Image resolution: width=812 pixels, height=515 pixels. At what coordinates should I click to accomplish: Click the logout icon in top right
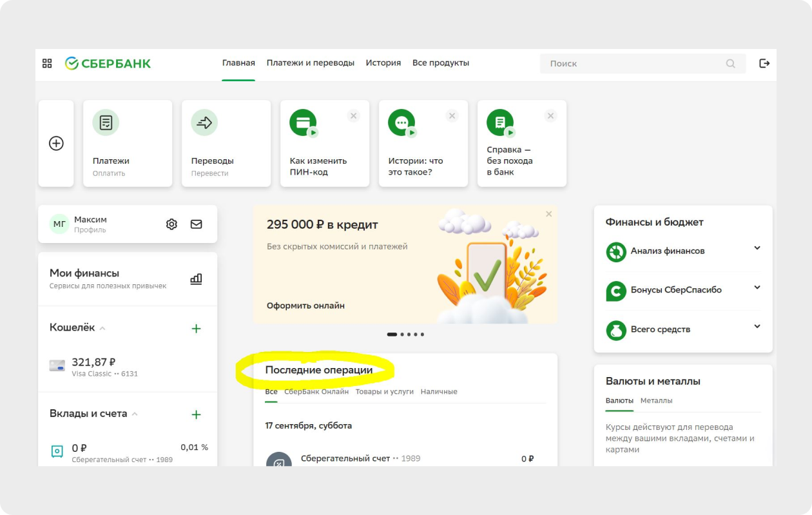[764, 63]
